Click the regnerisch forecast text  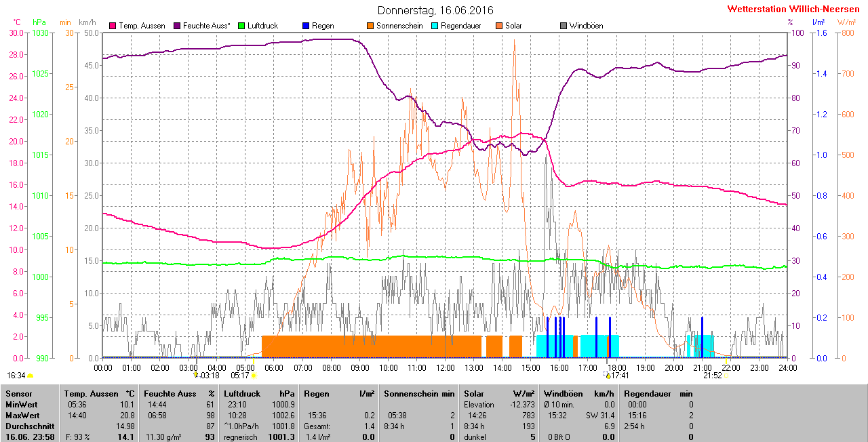pos(240,437)
